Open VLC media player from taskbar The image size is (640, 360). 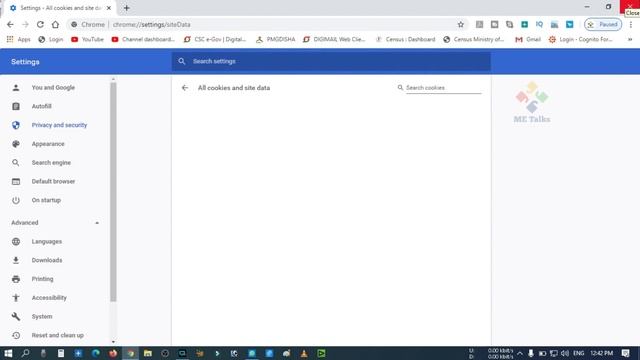(304, 353)
